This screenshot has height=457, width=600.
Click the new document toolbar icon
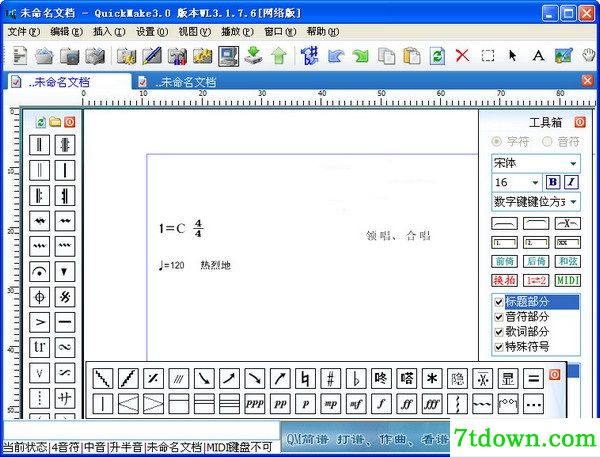20,56
